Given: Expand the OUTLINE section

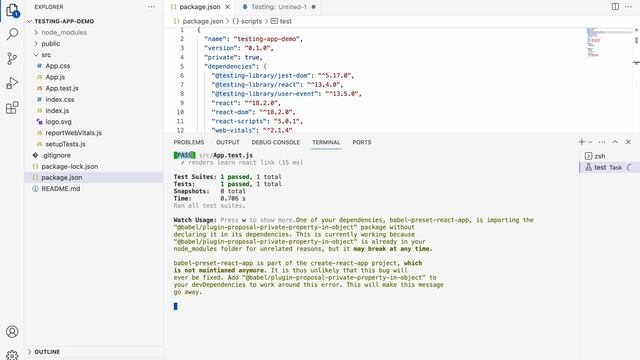Looking at the screenshot, I should 47,352.
